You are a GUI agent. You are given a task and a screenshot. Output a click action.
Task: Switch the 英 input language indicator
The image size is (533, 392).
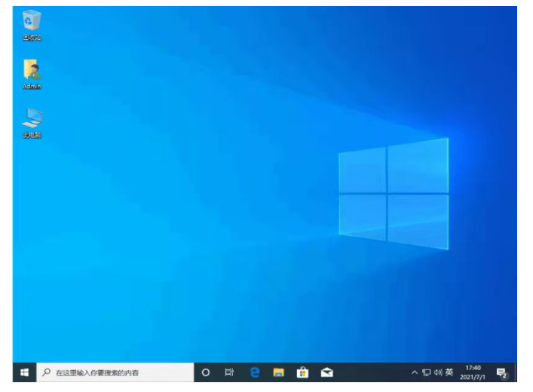449,372
